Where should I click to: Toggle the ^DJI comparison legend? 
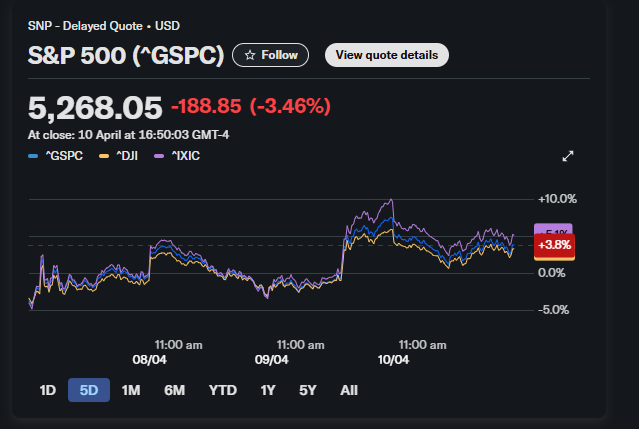(120, 156)
